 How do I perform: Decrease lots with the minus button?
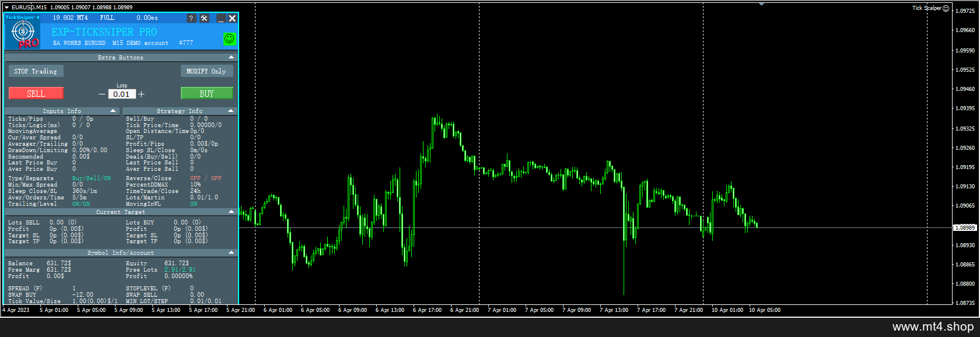click(x=102, y=94)
